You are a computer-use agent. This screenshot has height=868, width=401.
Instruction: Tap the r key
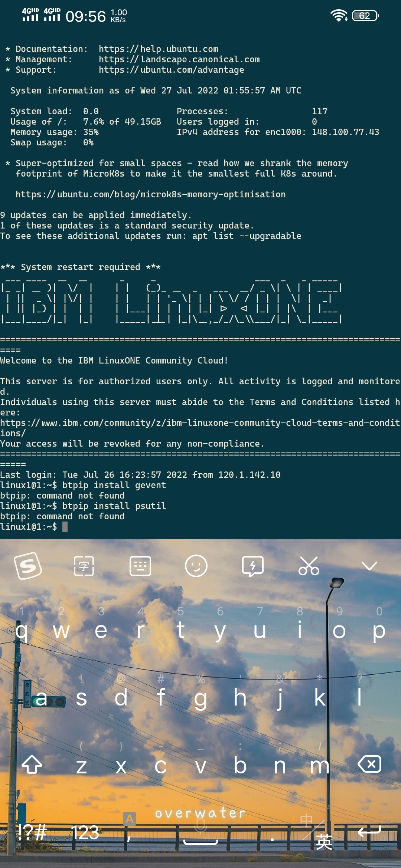click(141, 631)
